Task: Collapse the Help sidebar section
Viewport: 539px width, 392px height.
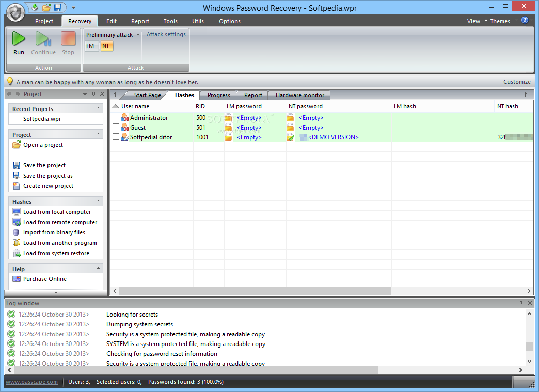Action: pos(98,268)
